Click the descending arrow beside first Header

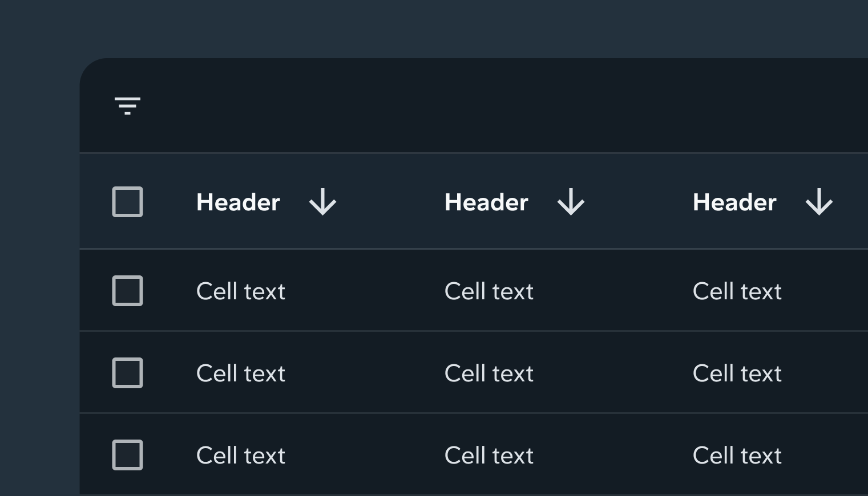(323, 202)
